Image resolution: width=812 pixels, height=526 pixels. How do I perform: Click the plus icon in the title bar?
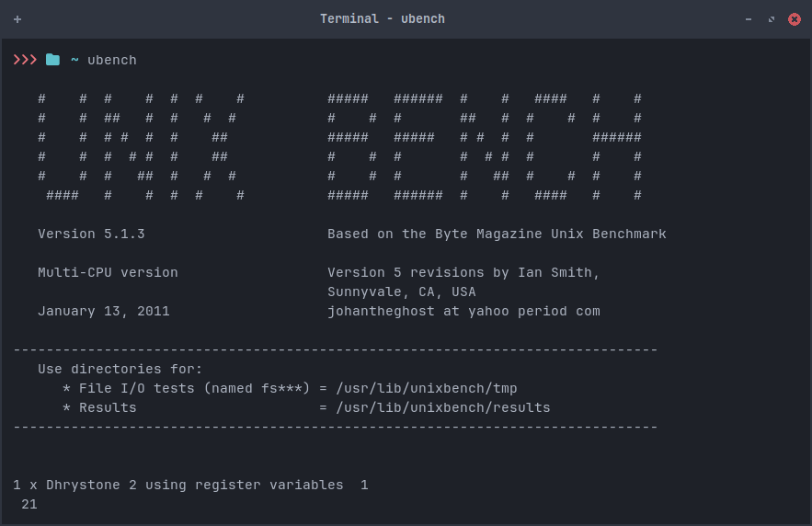click(17, 19)
